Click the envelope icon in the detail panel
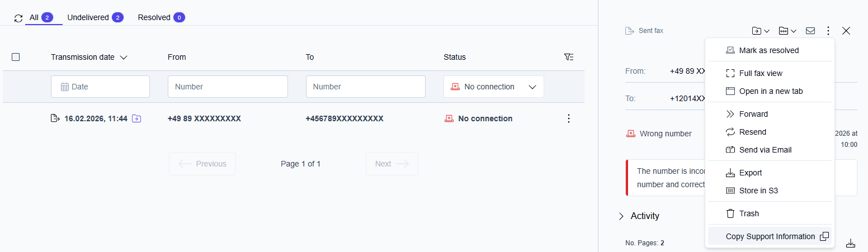The height and width of the screenshot is (252, 868). pyautogui.click(x=810, y=31)
